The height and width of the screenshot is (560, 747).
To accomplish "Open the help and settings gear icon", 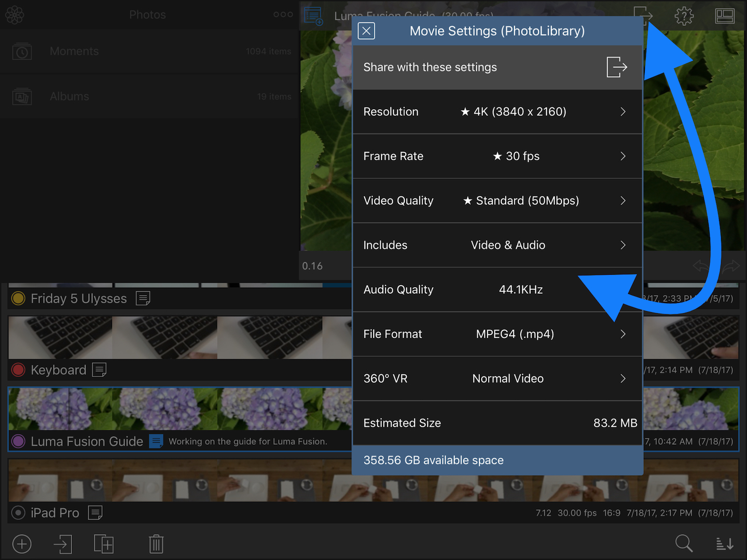I will coord(684,16).
